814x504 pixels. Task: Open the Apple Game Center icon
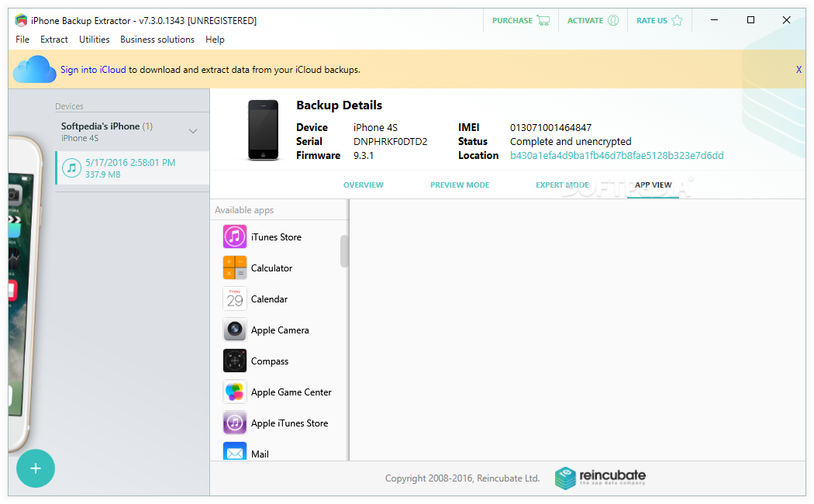click(x=235, y=392)
